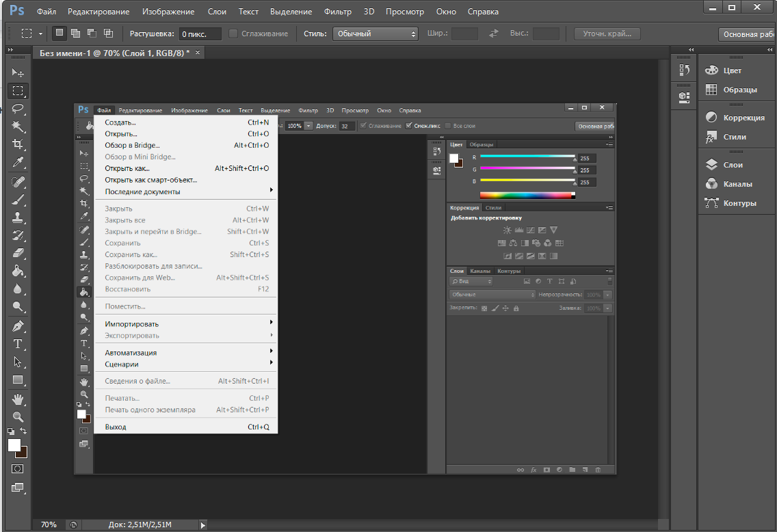Click Создать... in the embedded File menu

pos(186,122)
